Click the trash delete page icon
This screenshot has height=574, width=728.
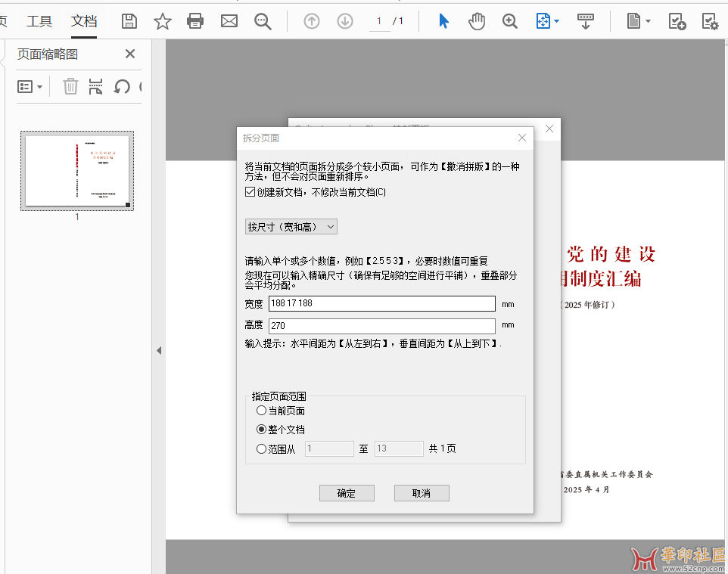pos(70,86)
